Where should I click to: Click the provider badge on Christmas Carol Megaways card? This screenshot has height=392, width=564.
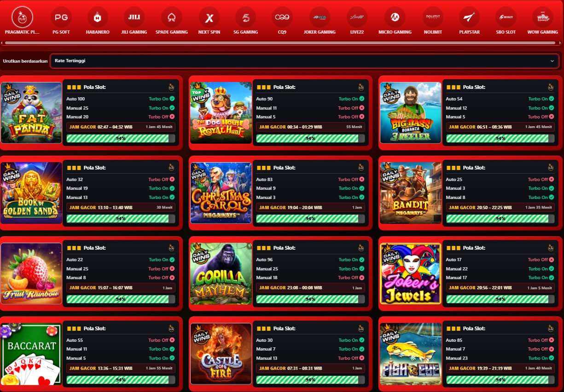pos(361,168)
